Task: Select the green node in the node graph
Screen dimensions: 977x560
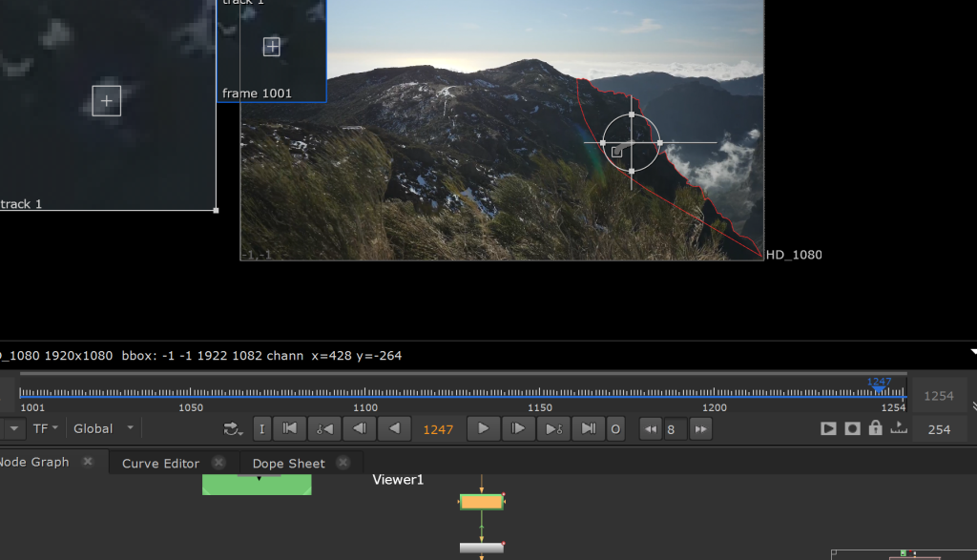Action: coord(257,485)
